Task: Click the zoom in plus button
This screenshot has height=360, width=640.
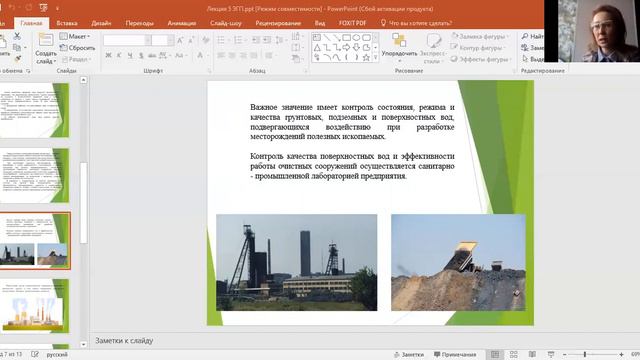Action: [621, 355]
